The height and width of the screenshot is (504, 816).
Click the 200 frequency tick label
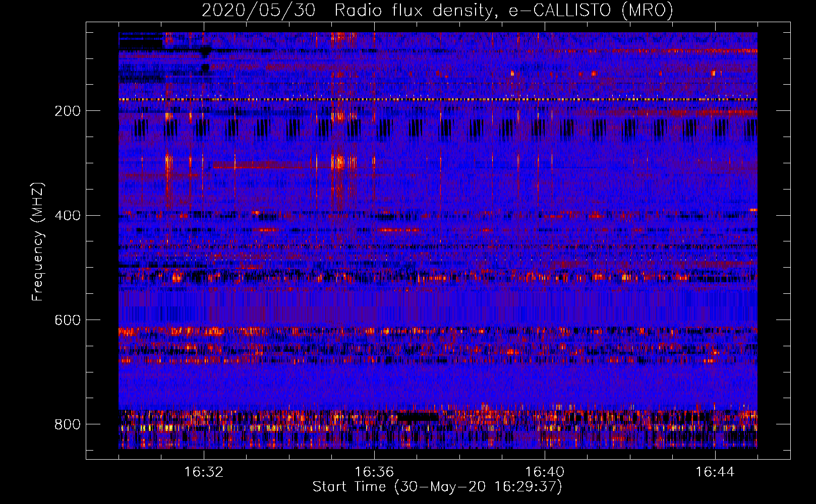pyautogui.click(x=68, y=111)
